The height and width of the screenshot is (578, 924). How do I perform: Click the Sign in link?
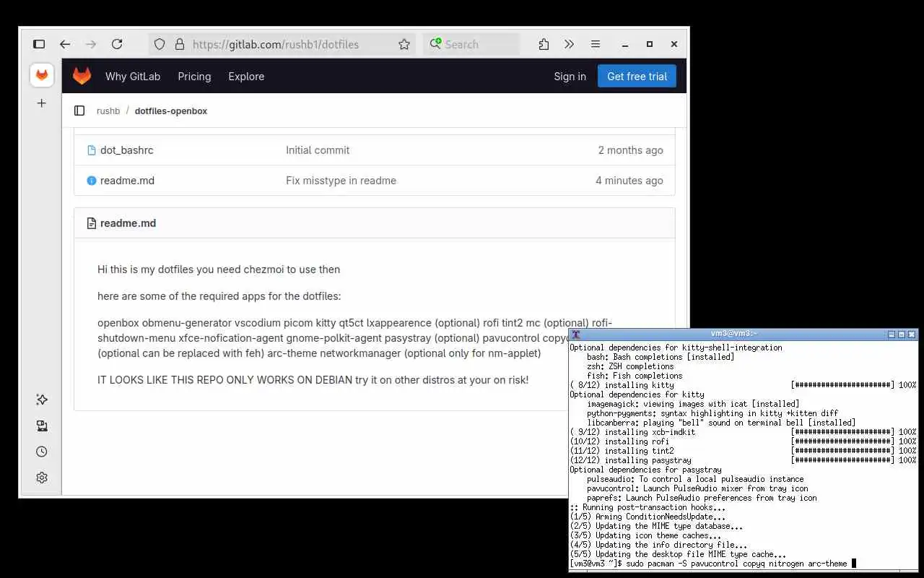click(570, 77)
